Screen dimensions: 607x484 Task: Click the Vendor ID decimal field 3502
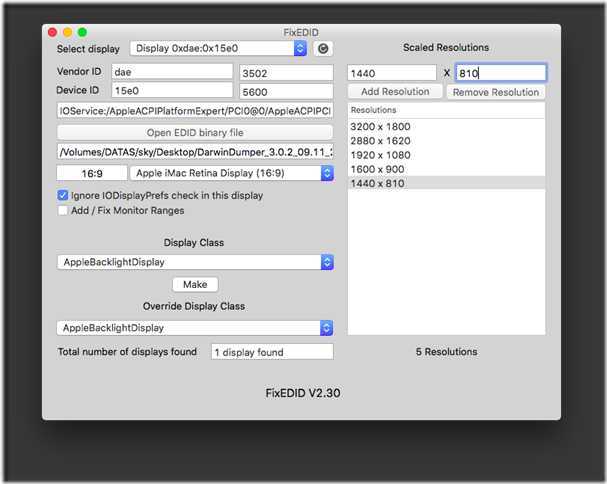click(286, 73)
